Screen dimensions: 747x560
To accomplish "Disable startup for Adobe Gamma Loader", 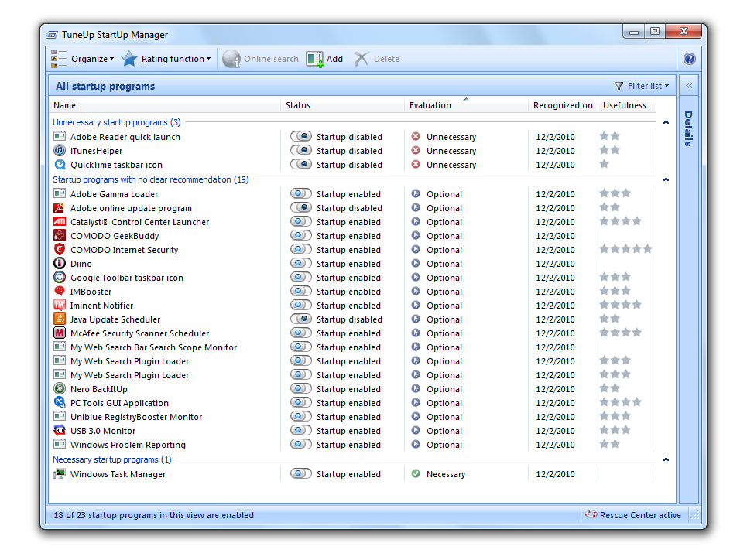I will click(301, 194).
